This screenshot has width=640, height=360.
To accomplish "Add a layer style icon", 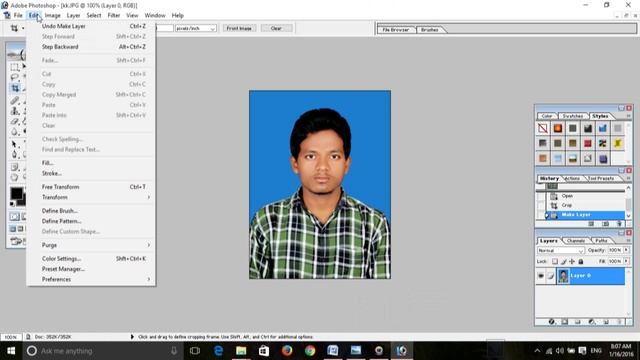I will 551,322.
